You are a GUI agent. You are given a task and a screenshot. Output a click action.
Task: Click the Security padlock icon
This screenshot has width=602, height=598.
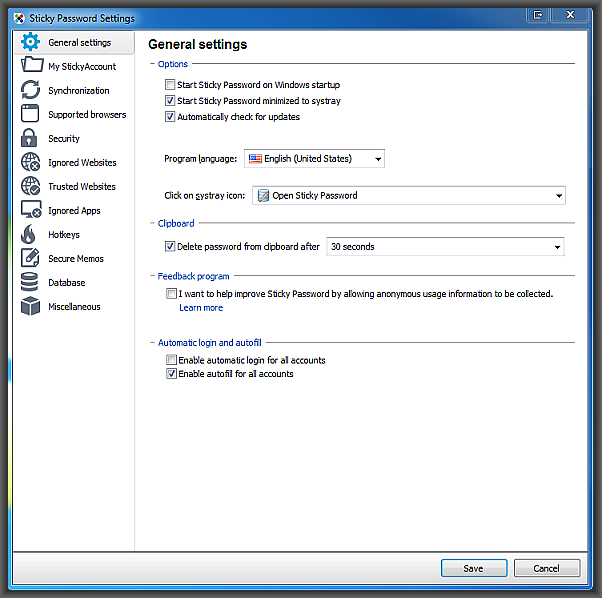(29, 138)
